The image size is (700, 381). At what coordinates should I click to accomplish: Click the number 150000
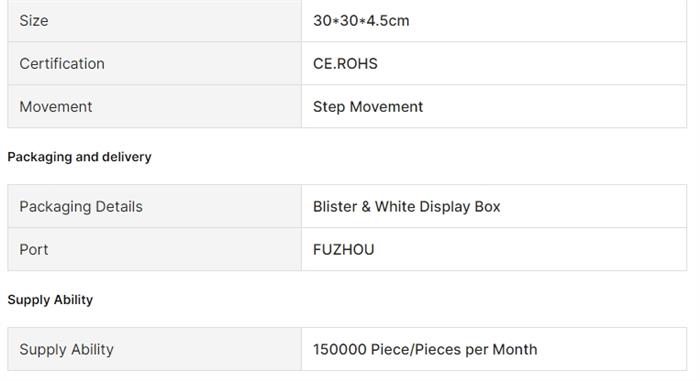coord(340,349)
